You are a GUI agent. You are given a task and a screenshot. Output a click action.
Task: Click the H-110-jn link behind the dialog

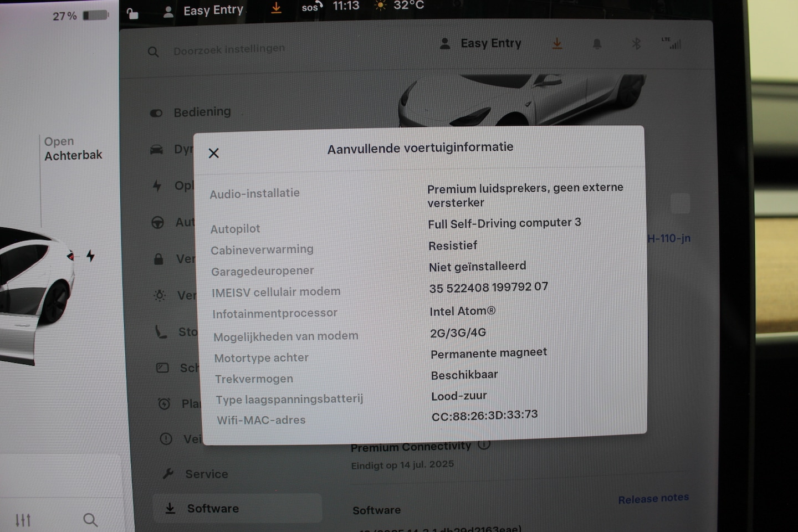[x=669, y=238]
